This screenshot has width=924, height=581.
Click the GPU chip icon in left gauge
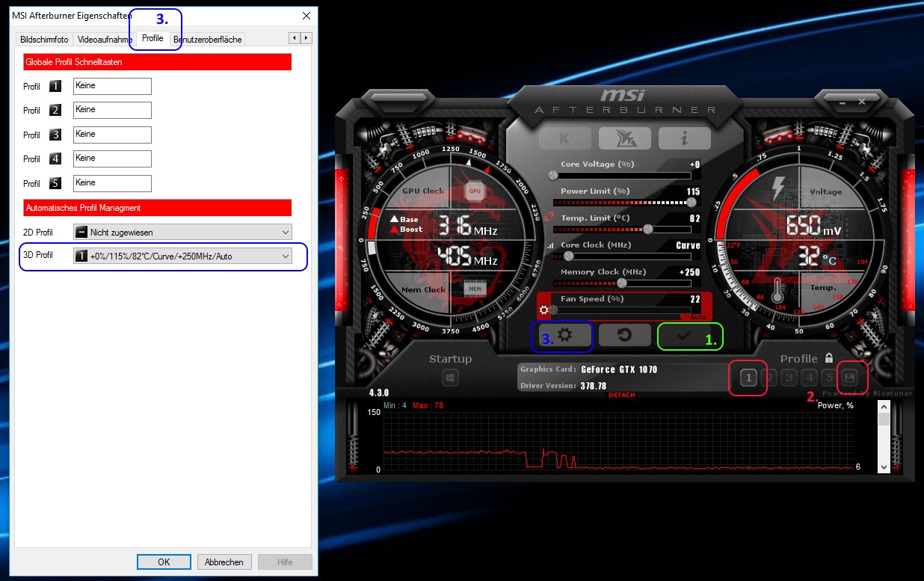(x=474, y=191)
